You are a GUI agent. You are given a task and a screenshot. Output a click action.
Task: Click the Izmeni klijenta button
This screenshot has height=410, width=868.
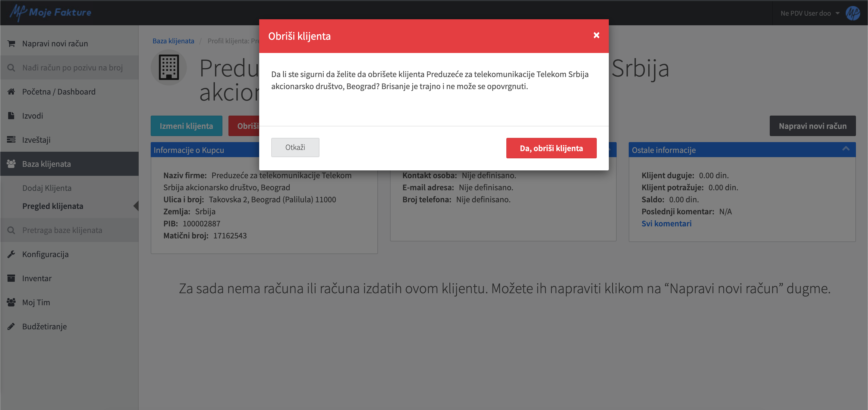click(186, 126)
